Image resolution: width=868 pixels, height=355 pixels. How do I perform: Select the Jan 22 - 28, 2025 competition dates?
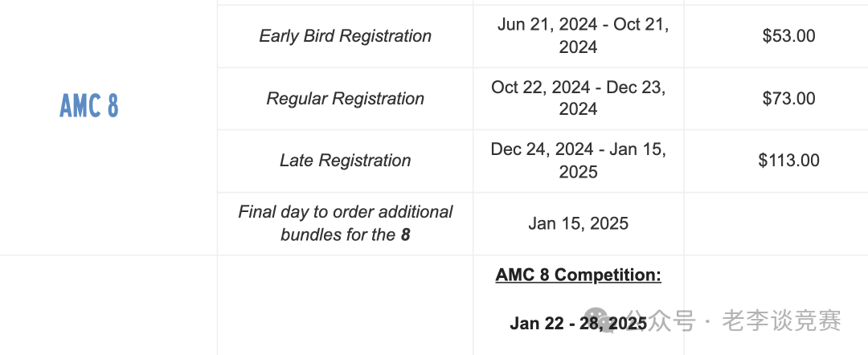579,323
